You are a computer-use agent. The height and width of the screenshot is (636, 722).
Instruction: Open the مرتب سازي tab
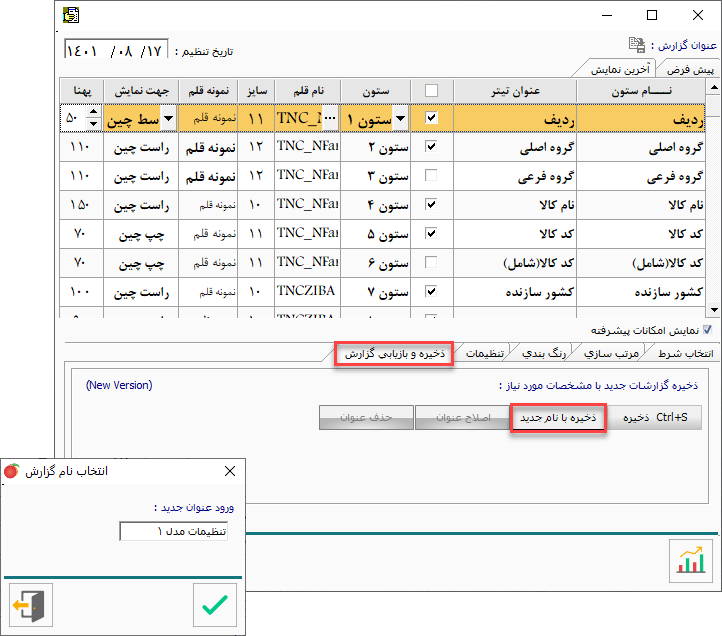(611, 353)
